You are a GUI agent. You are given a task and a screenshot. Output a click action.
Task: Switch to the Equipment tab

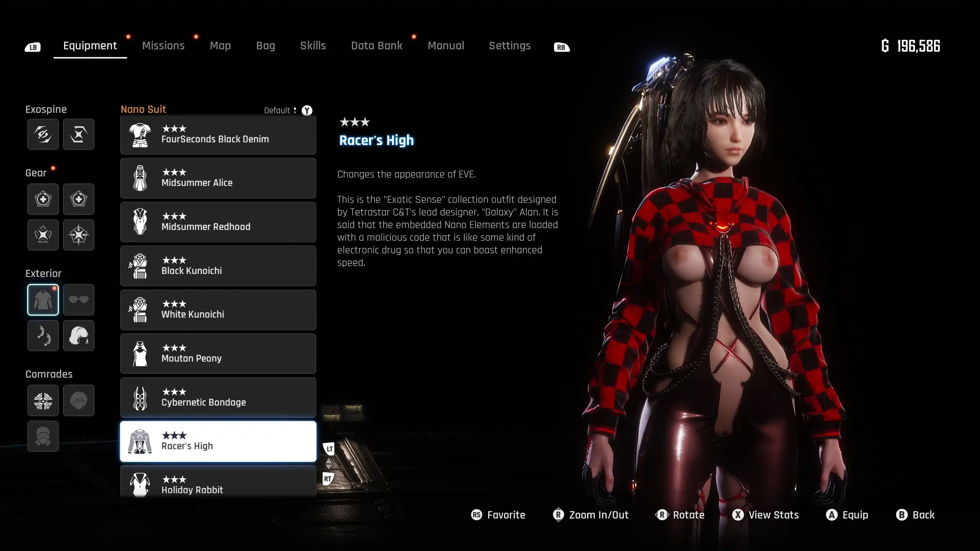90,46
